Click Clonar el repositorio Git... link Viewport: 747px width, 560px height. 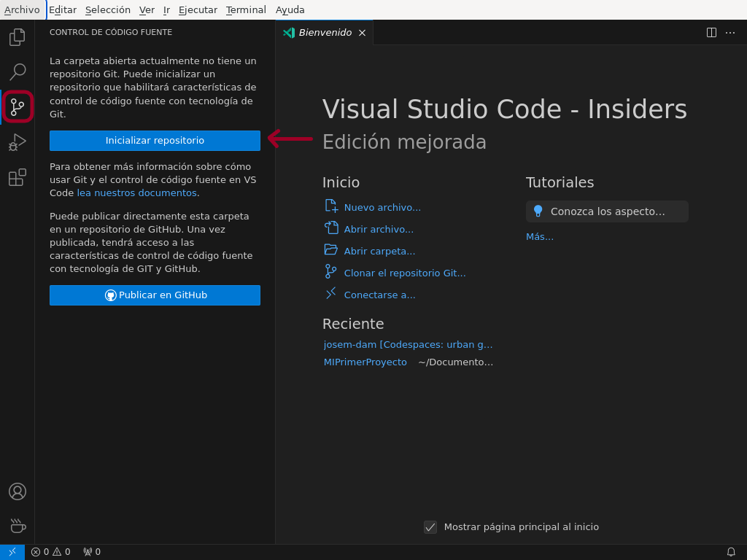click(405, 273)
